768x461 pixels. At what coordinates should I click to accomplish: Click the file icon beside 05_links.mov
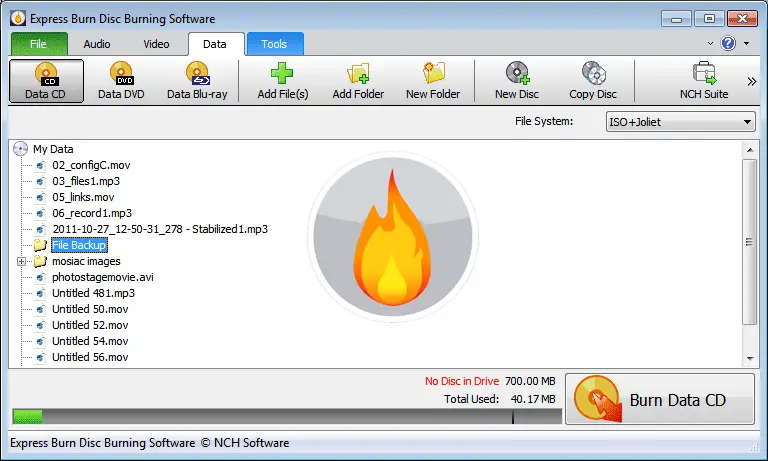[40, 197]
